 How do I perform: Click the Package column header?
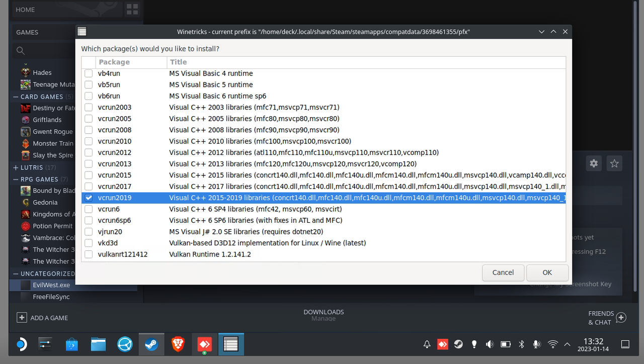tap(131, 62)
